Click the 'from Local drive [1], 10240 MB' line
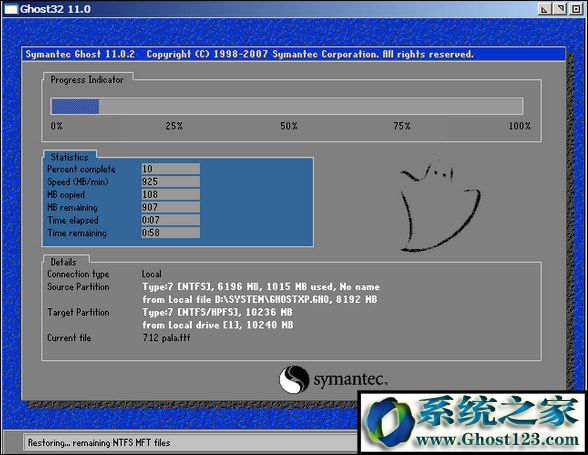Image resolution: width=588 pixels, height=455 pixels. coord(218,325)
